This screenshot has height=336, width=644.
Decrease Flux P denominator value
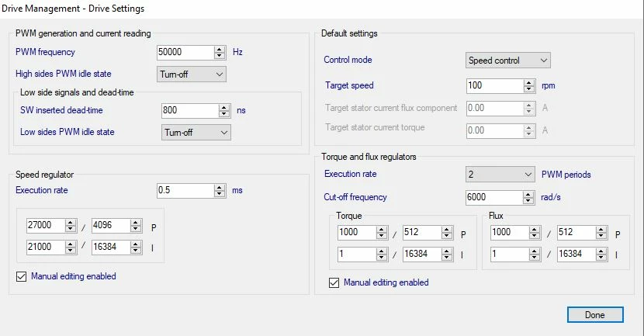[x=601, y=236]
